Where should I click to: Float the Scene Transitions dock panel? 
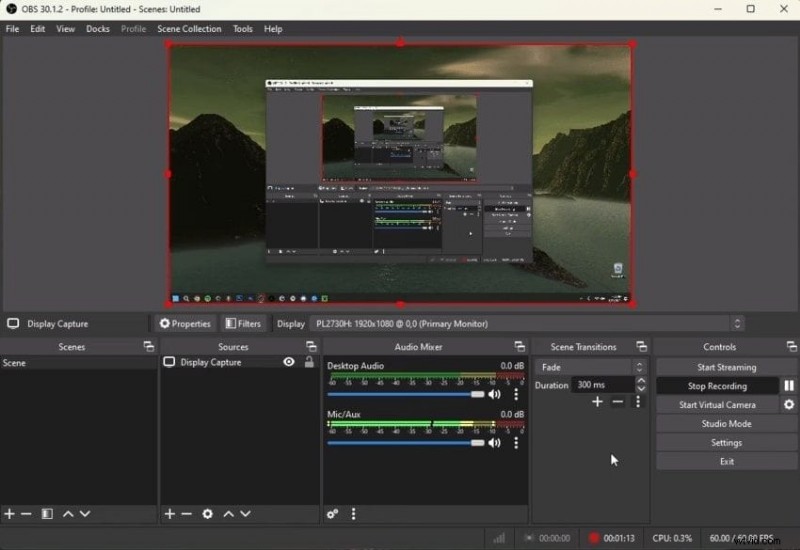[641, 346]
